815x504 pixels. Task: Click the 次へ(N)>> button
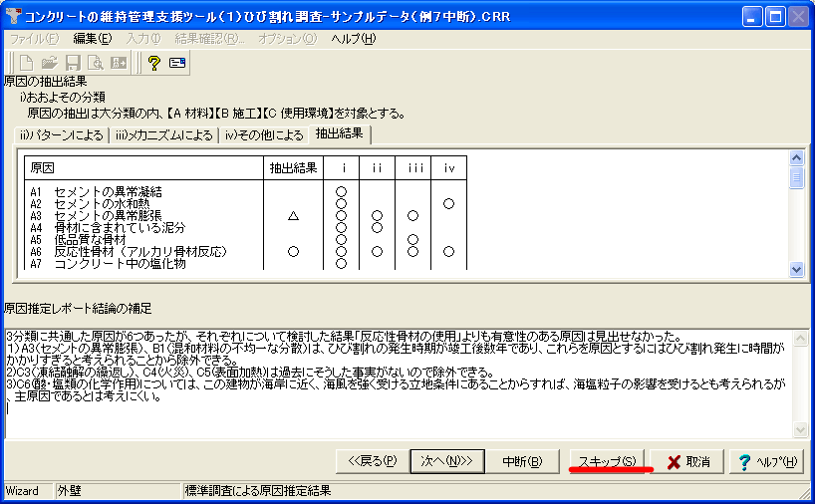(447, 461)
